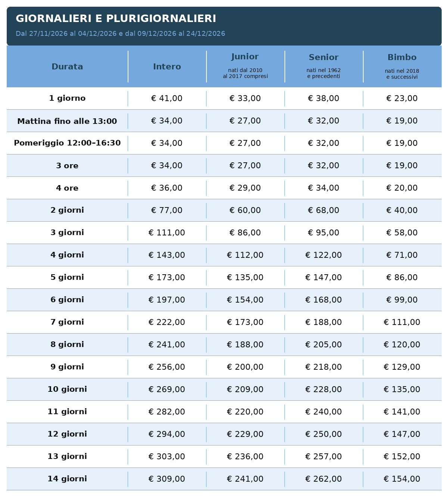The width and height of the screenshot is (448, 497).
Task: Select Intero price for 4 ore
Action: [167, 188]
